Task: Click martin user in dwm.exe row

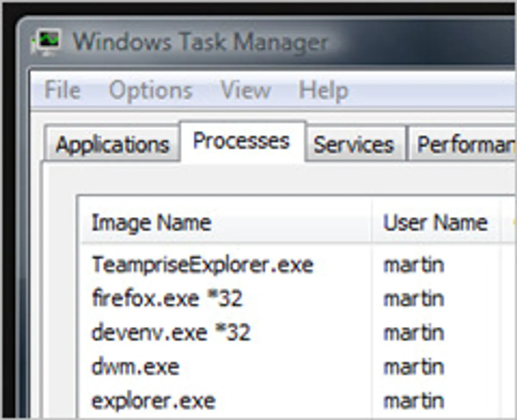Action: tap(414, 367)
